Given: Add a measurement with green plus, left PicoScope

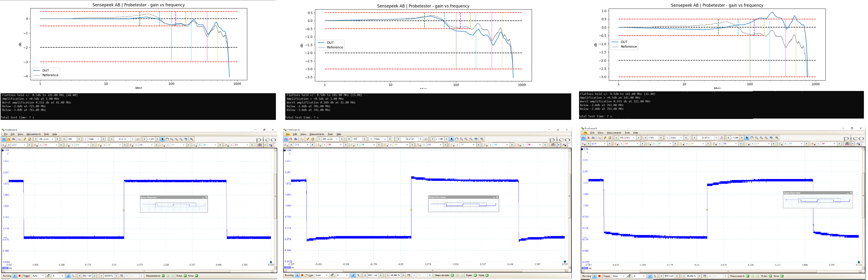Looking at the screenshot, I should pyautogui.click(x=163, y=276).
